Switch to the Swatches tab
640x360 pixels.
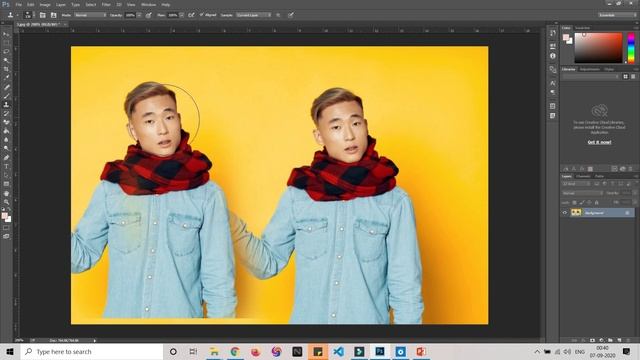(582, 28)
